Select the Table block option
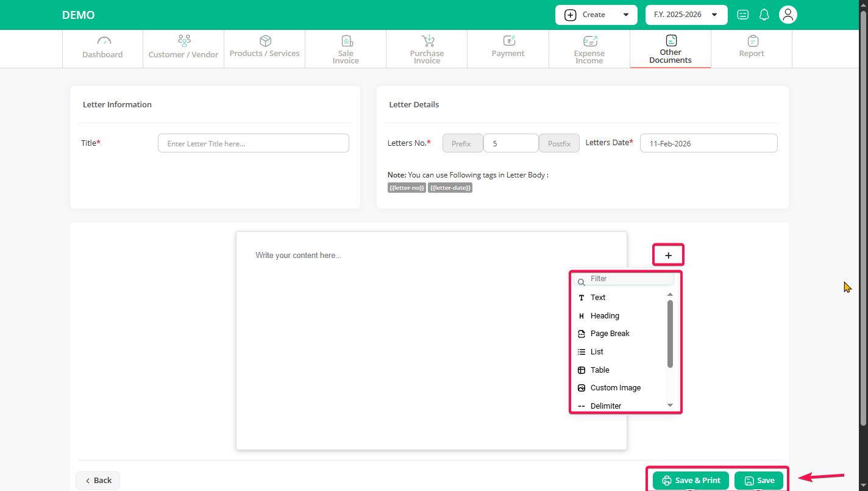The width and height of the screenshot is (868, 491). point(600,370)
